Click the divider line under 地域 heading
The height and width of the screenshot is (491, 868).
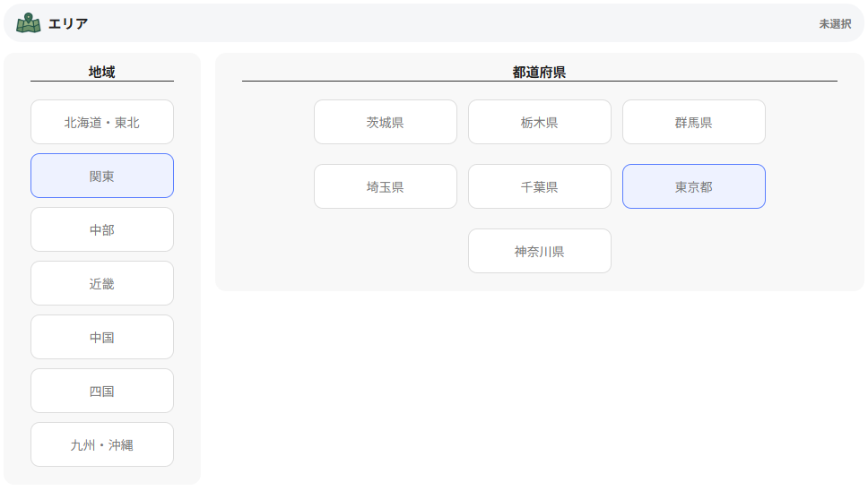click(102, 81)
